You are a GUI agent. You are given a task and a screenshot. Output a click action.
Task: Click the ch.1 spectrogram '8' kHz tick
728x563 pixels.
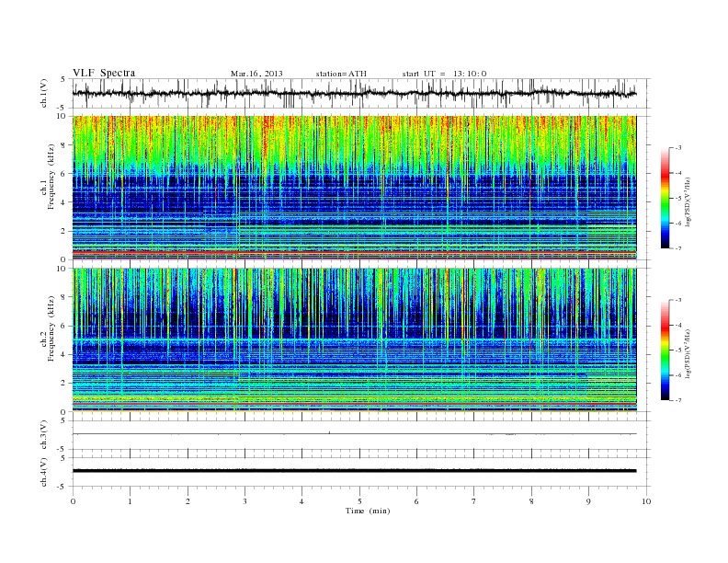[x=63, y=145]
